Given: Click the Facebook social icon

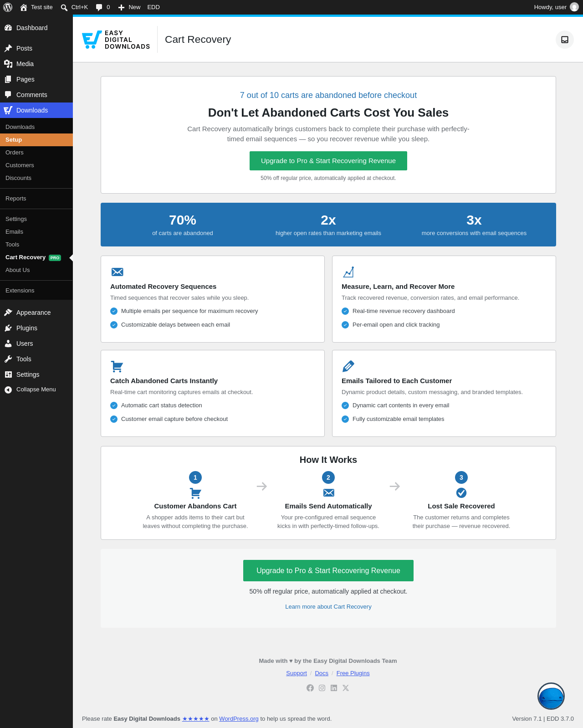Looking at the screenshot, I should 310,688.
